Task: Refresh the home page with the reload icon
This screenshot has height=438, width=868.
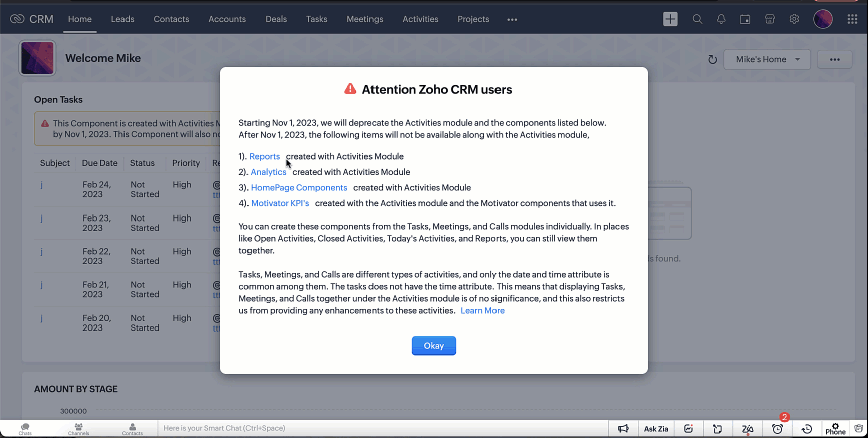Action: (x=712, y=60)
